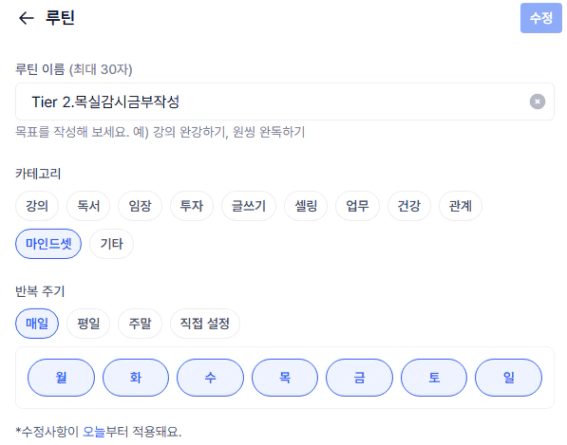This screenshot has height=445, width=567.
Task: Select the 기타 category
Action: coord(112,244)
